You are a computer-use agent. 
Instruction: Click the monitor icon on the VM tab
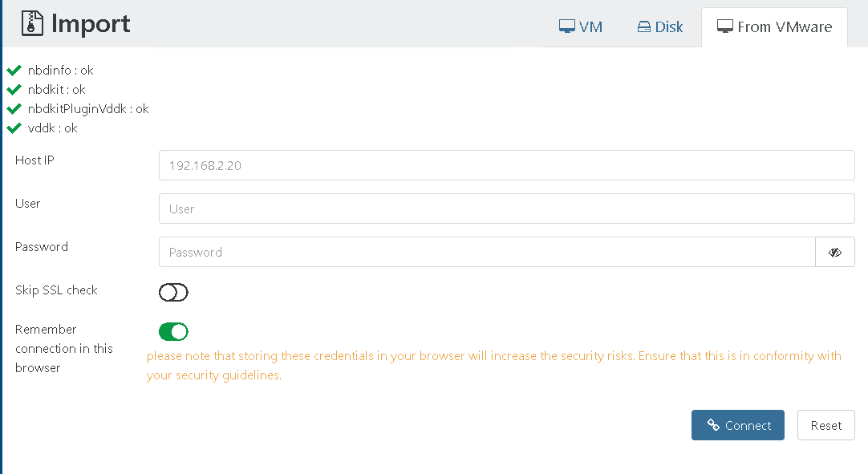567,26
